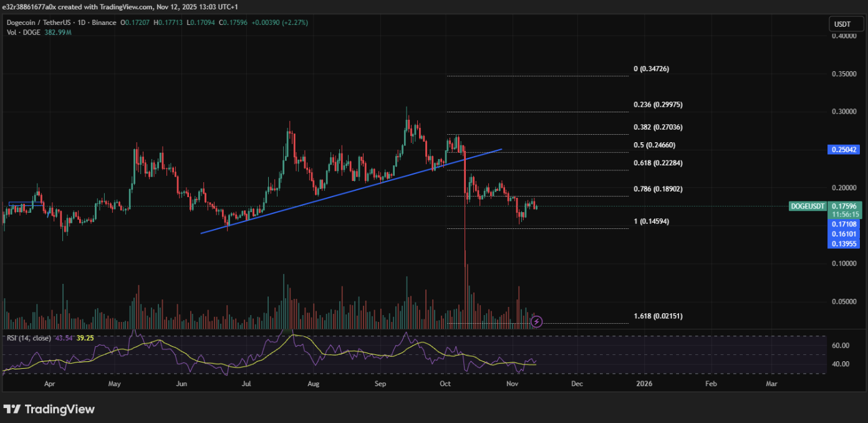Click the blue 0.13955 price label on axis
The width and height of the screenshot is (868, 423).
click(844, 244)
